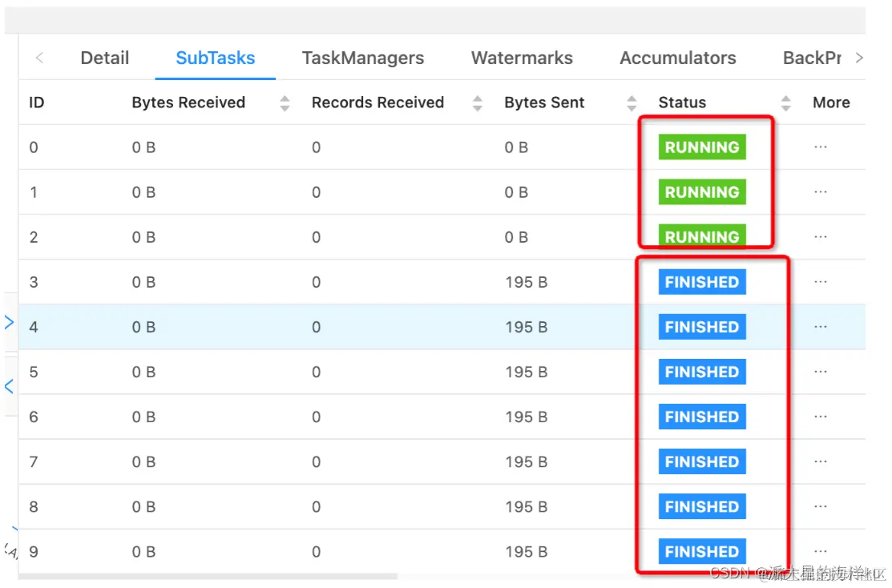892x588 pixels.
Task: Select the SubTasks tab
Action: [x=215, y=58]
